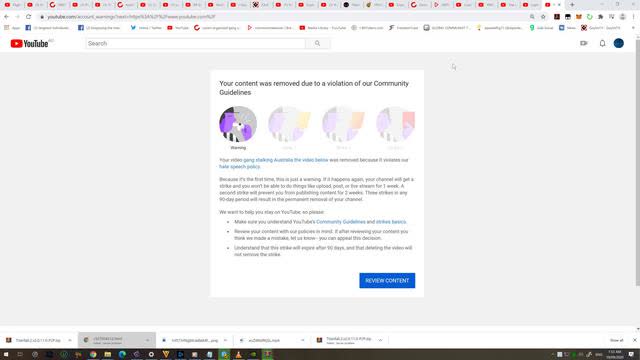Viewport: 640px width, 360px height.
Task: Open File Explorer from the taskbar
Action: (x=108, y=354)
